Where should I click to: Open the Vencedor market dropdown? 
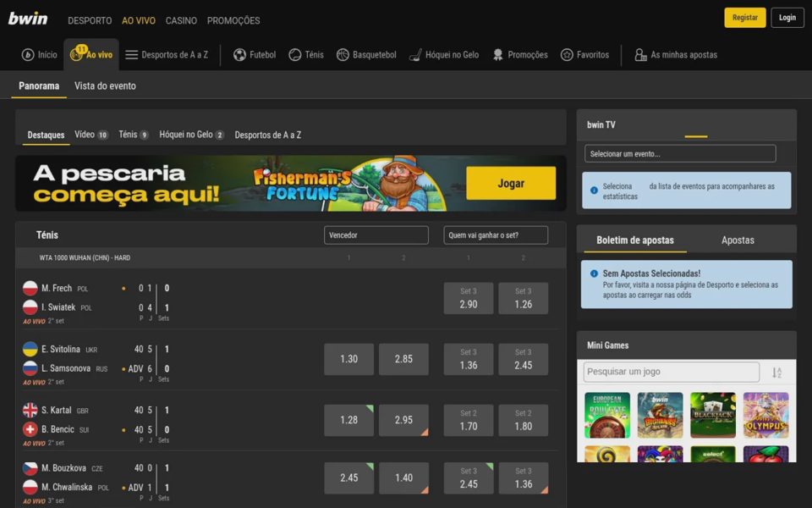[x=376, y=235]
